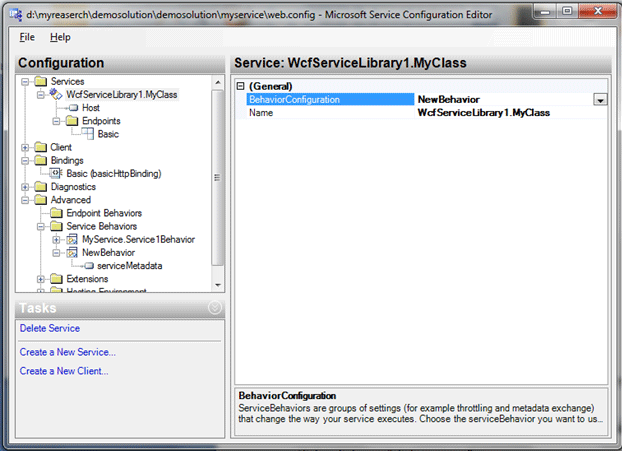The width and height of the screenshot is (622, 451).
Task: Click Create a New Service link
Action: [x=67, y=352]
